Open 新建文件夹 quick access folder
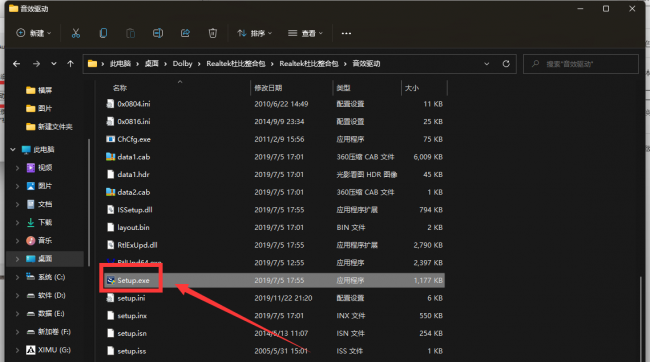Image resolution: width=650 pixels, height=362 pixels. 55,126
